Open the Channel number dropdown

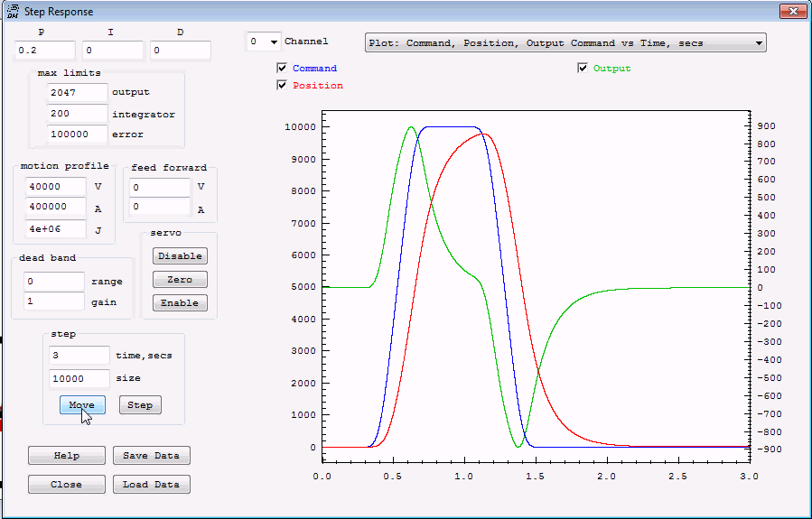pyautogui.click(x=263, y=42)
